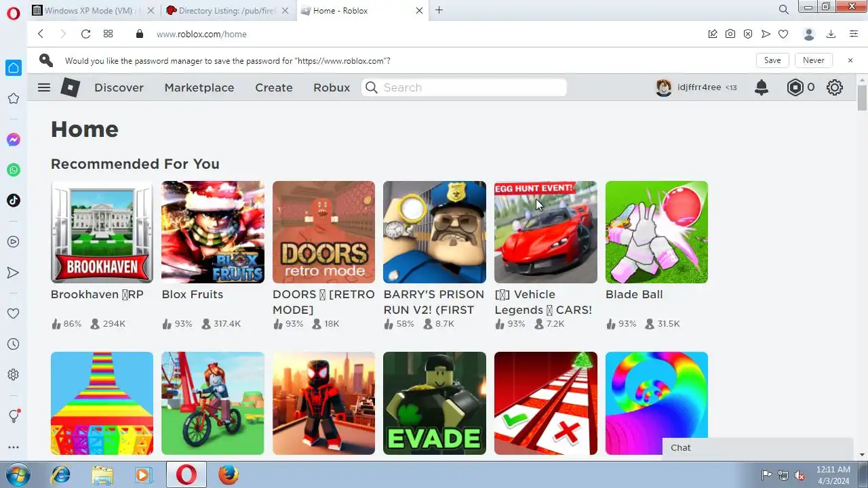Save the password for roblox.com
This screenshot has width=868, height=488.
coord(772,60)
